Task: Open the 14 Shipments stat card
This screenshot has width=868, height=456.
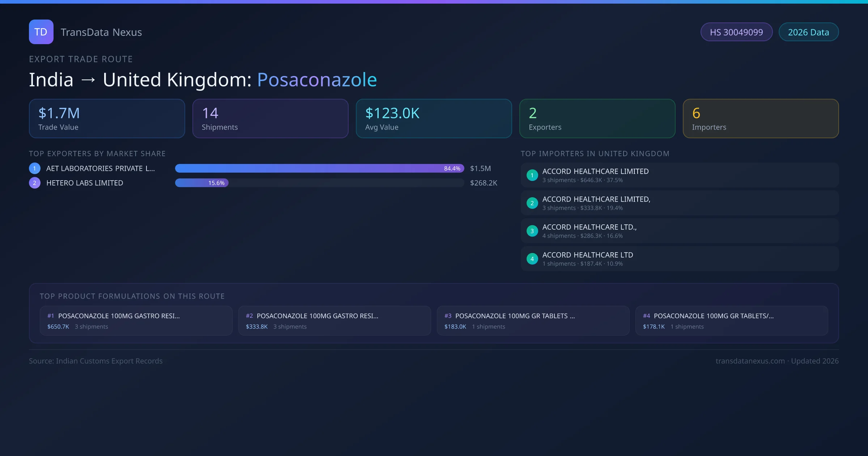Action: 270,119
